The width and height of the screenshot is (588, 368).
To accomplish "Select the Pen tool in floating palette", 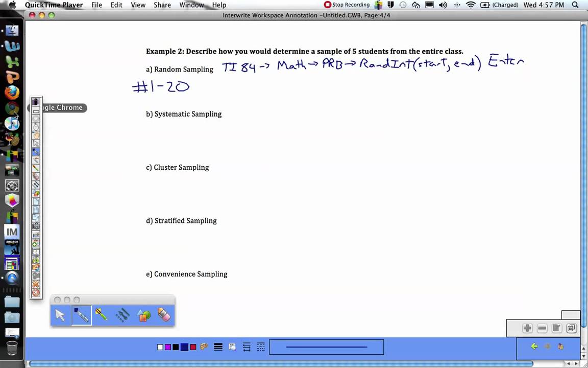I will tap(81, 315).
